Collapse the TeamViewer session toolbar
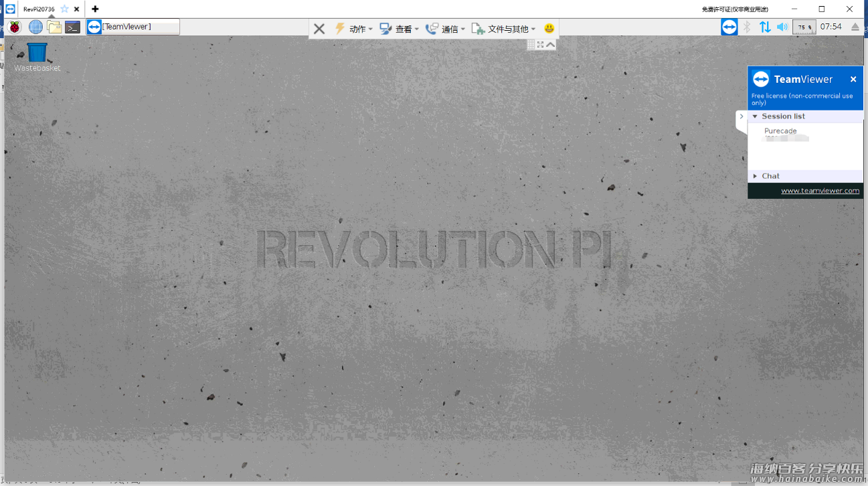This screenshot has width=868, height=486. (550, 44)
